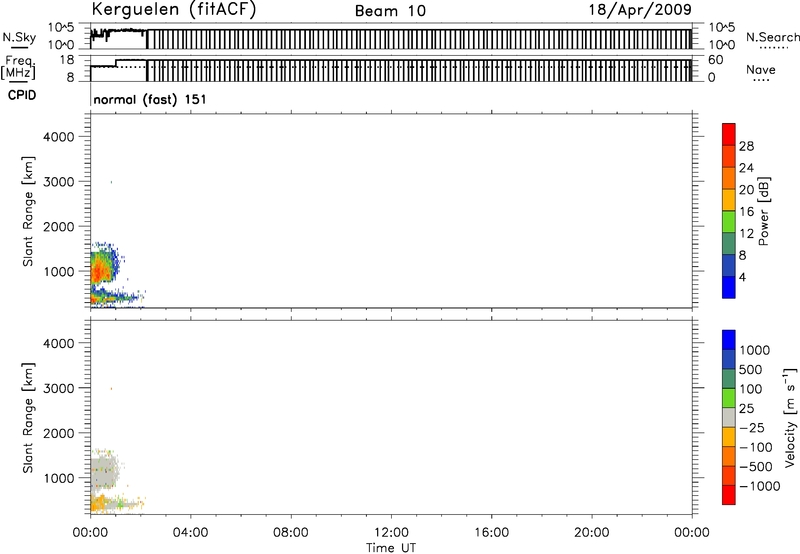The width and height of the screenshot is (800, 554).
Task: Click the isolated power point near 3000 km
Action: click(x=111, y=182)
